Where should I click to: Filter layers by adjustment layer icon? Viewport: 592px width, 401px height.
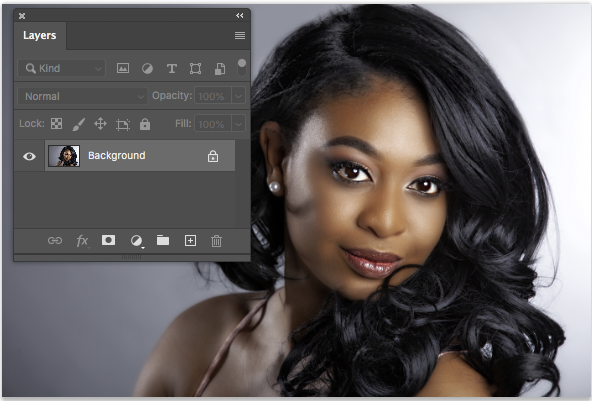(x=147, y=68)
